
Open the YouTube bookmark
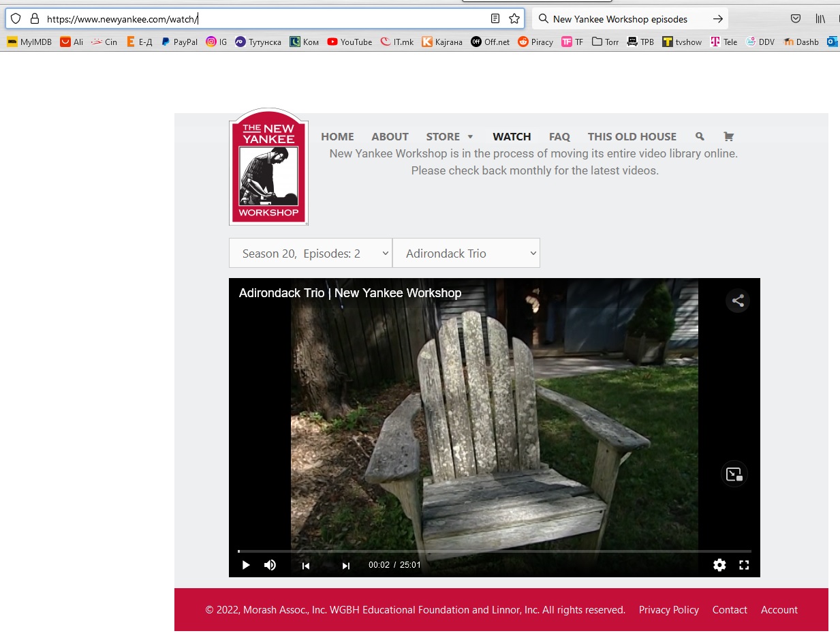click(349, 42)
